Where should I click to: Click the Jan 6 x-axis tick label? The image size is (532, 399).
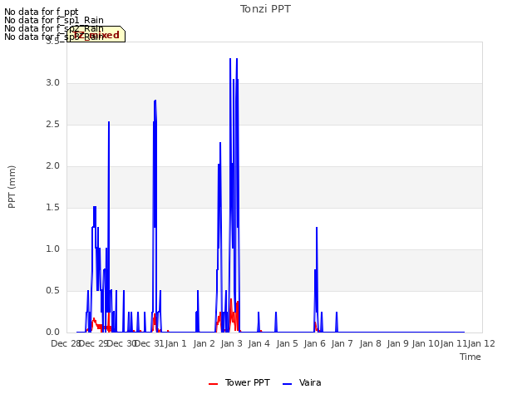point(314,343)
